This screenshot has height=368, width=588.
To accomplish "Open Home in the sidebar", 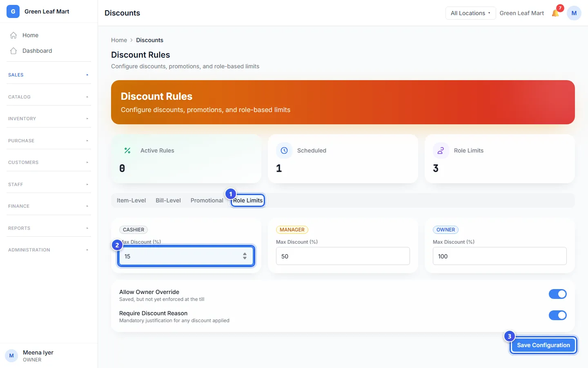I will (x=49, y=35).
